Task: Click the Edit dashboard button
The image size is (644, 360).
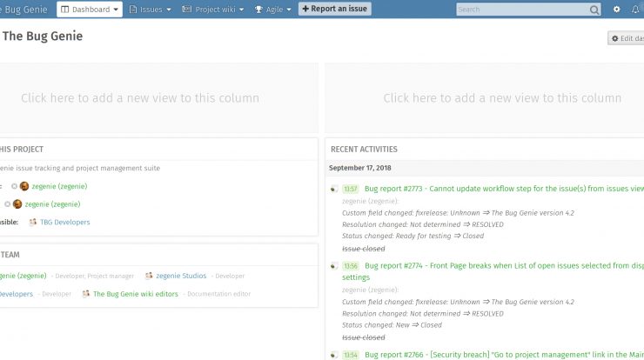Action: click(x=627, y=38)
